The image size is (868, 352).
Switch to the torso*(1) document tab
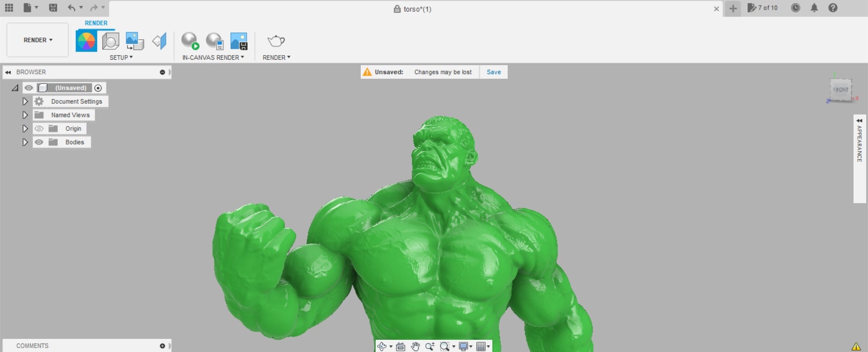pyautogui.click(x=412, y=9)
